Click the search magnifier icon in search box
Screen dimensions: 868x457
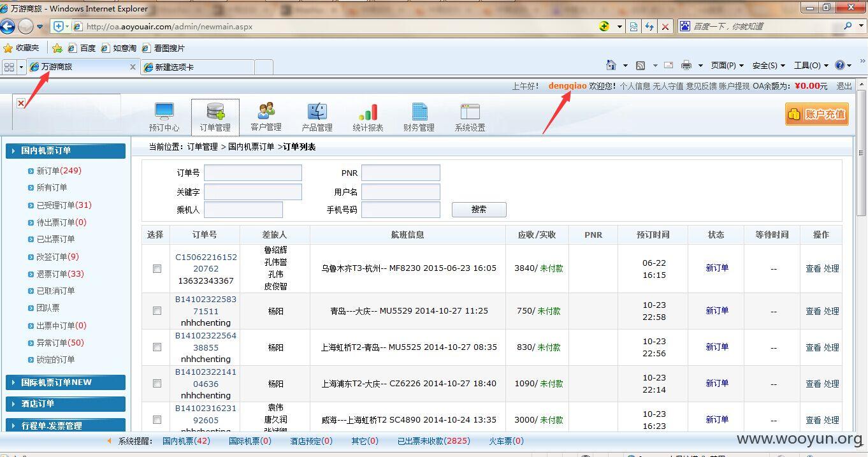coord(848,26)
